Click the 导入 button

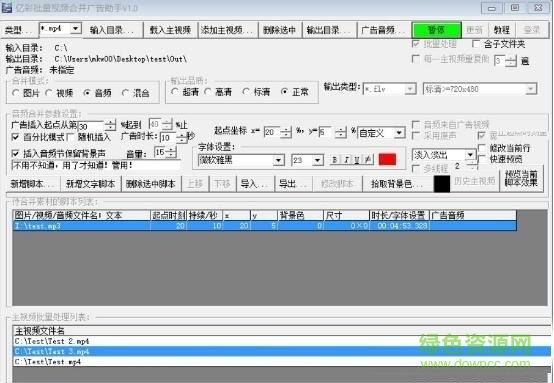tap(255, 184)
